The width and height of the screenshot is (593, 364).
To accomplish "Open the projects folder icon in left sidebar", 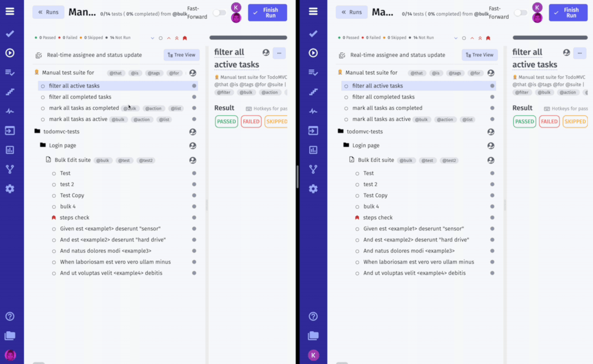I will click(10, 336).
